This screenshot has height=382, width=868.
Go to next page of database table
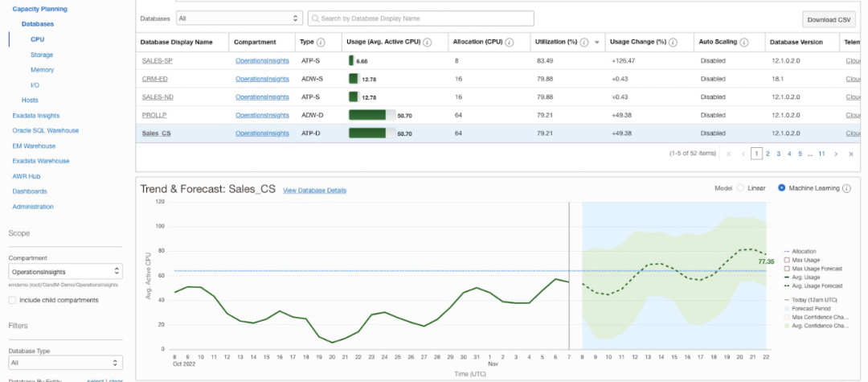click(x=836, y=153)
